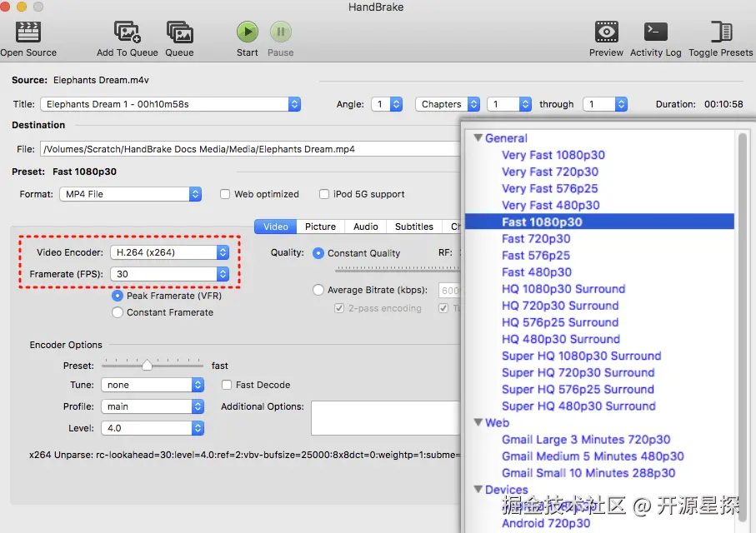This screenshot has height=533, width=756.
Task: Collapse the General presets group
Action: [x=478, y=137]
